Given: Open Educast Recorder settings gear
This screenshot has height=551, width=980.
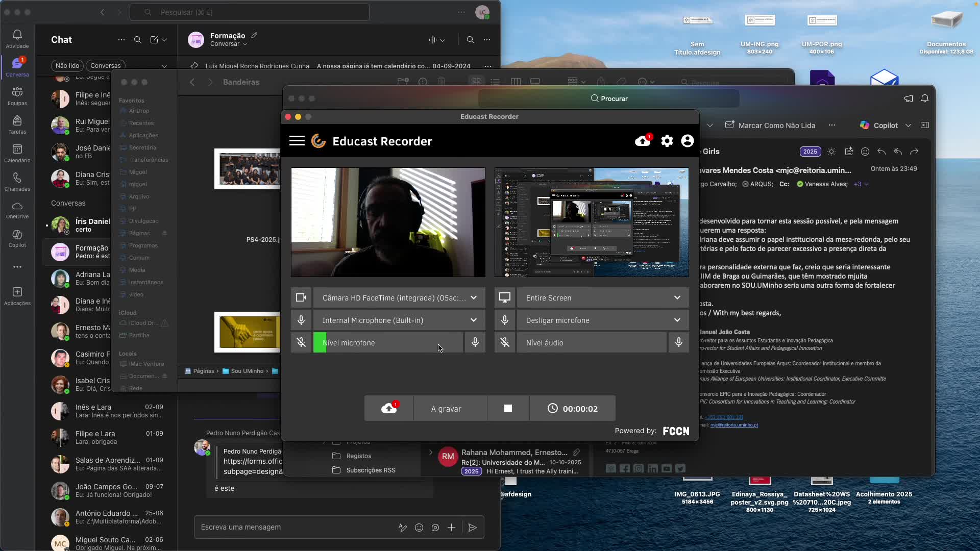Looking at the screenshot, I should click(667, 141).
